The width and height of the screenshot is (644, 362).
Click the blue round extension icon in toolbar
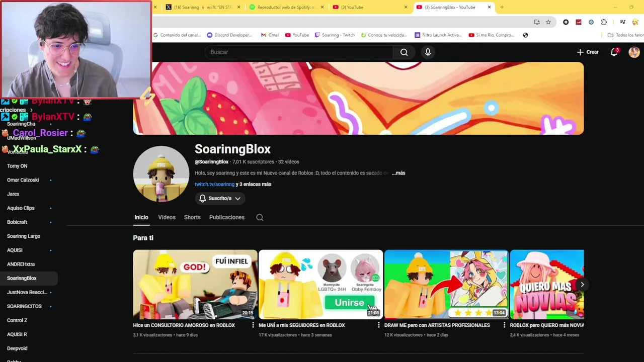coord(591,22)
